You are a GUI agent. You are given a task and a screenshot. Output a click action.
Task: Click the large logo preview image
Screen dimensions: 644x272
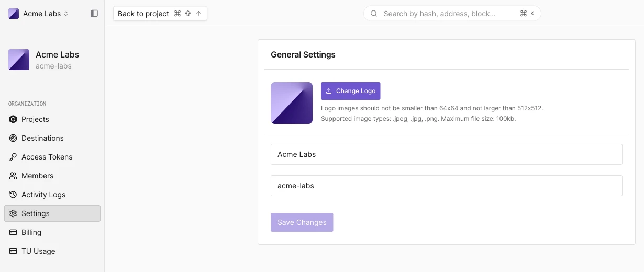click(x=292, y=103)
